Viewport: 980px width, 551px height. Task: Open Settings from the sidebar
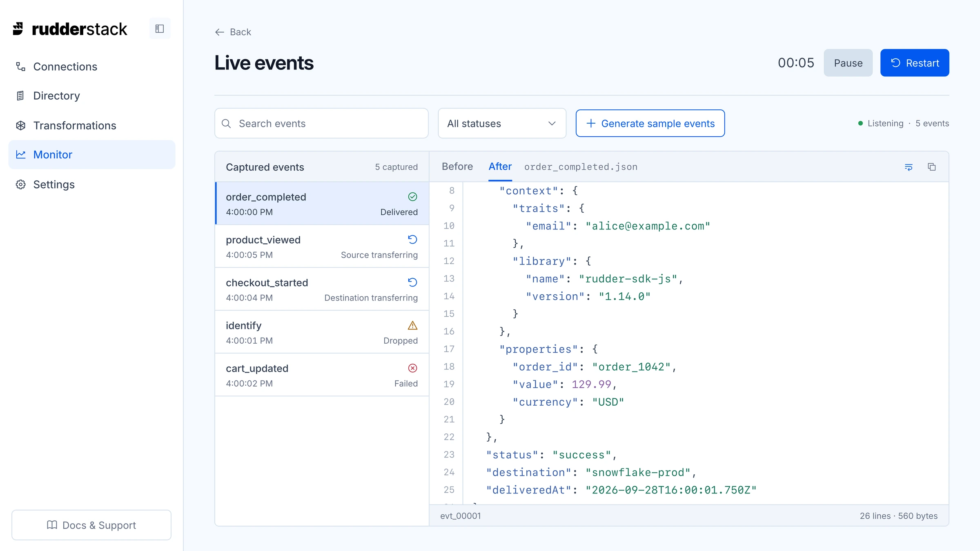point(92,184)
